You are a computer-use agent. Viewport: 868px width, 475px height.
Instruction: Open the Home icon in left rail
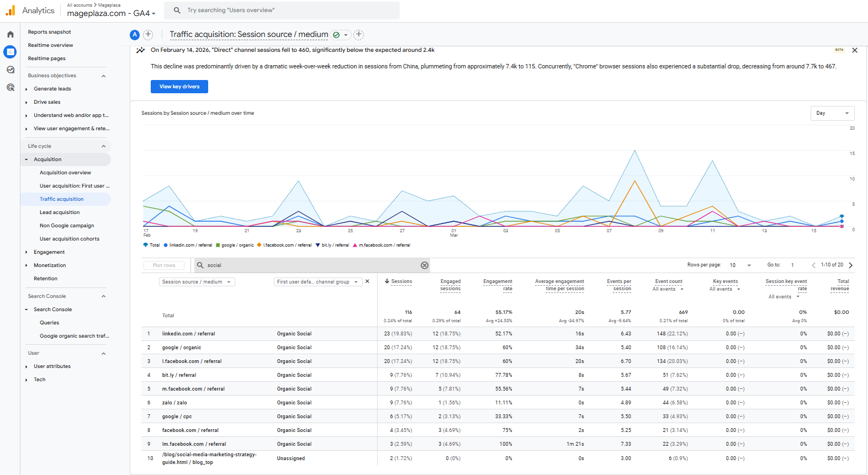[x=10, y=34]
